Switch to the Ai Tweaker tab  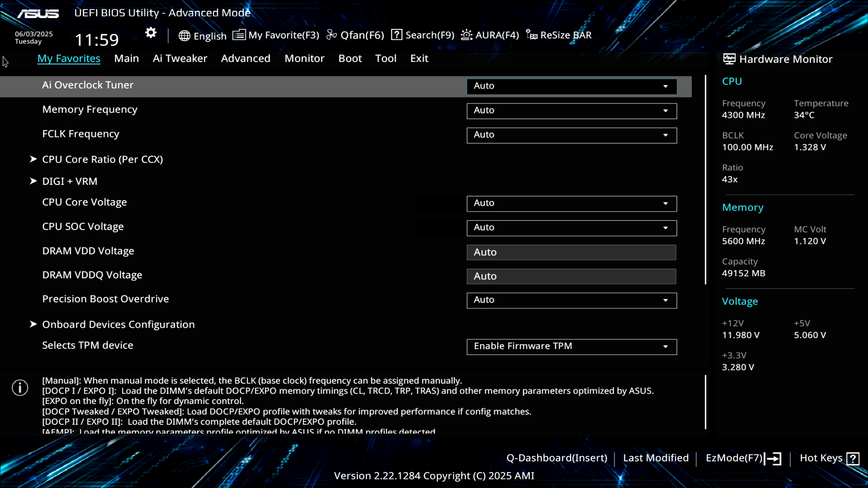click(179, 58)
